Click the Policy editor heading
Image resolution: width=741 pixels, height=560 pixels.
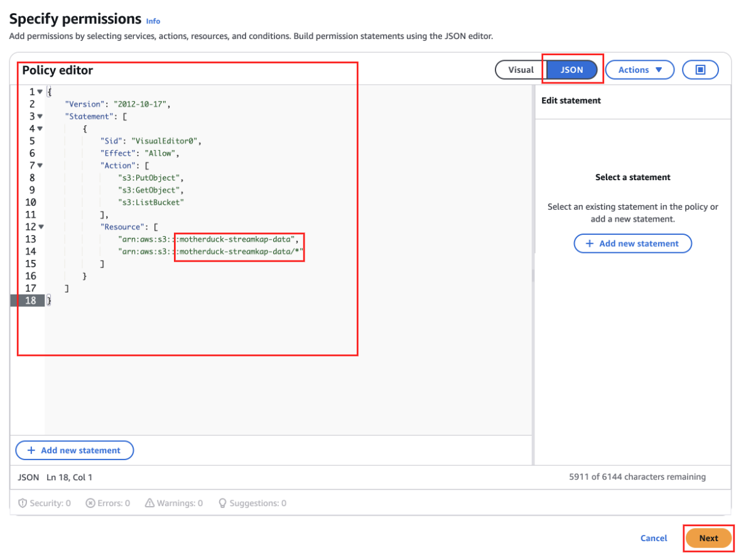click(x=58, y=70)
